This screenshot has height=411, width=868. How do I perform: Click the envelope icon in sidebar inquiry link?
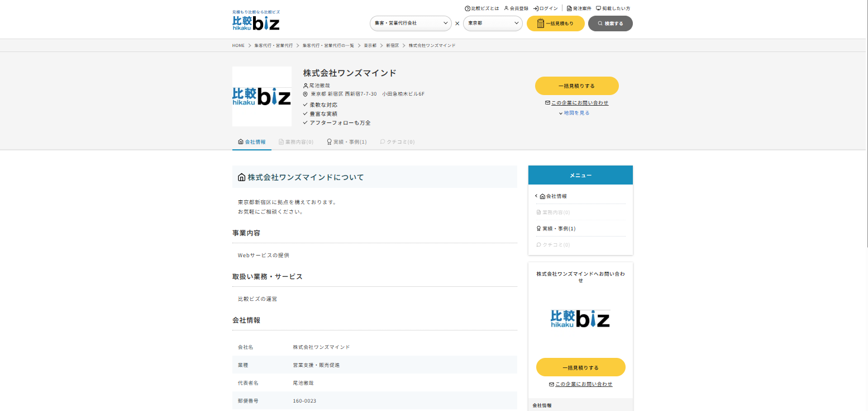pyautogui.click(x=551, y=384)
